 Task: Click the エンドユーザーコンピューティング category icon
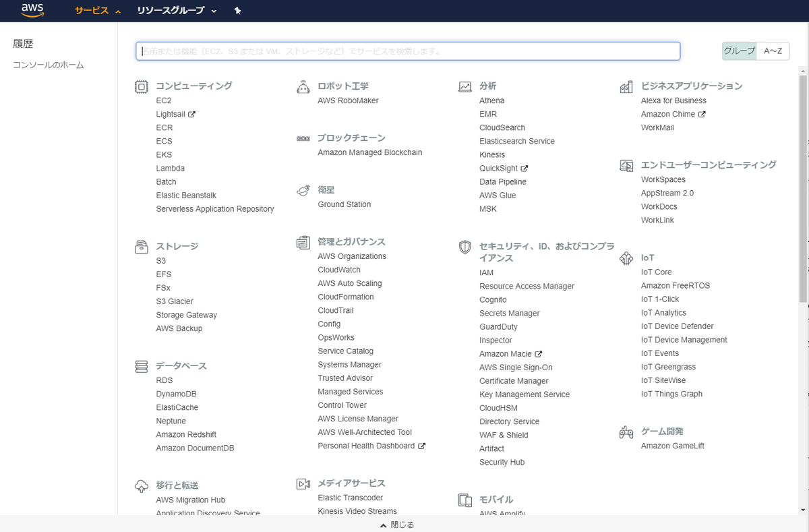pos(626,165)
